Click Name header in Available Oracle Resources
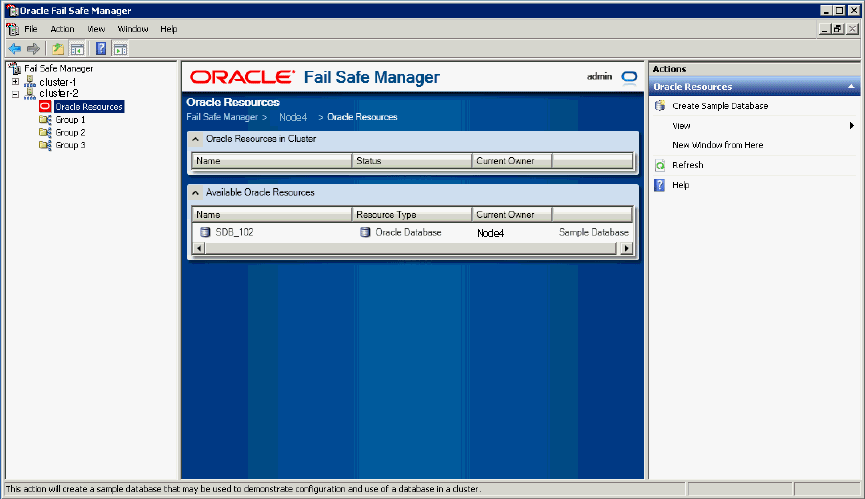865x499 pixels. [272, 214]
